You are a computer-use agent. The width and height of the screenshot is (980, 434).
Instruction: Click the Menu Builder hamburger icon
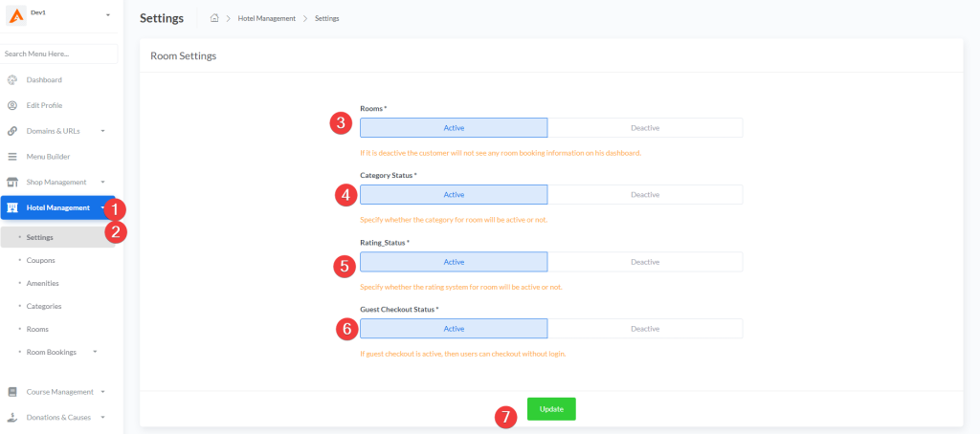tap(12, 157)
